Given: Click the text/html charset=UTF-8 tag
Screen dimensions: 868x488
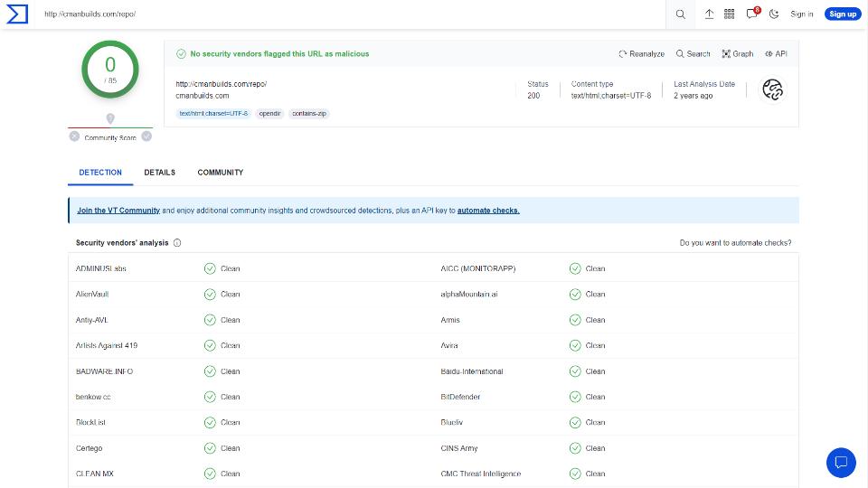Looking at the screenshot, I should click(213, 114).
